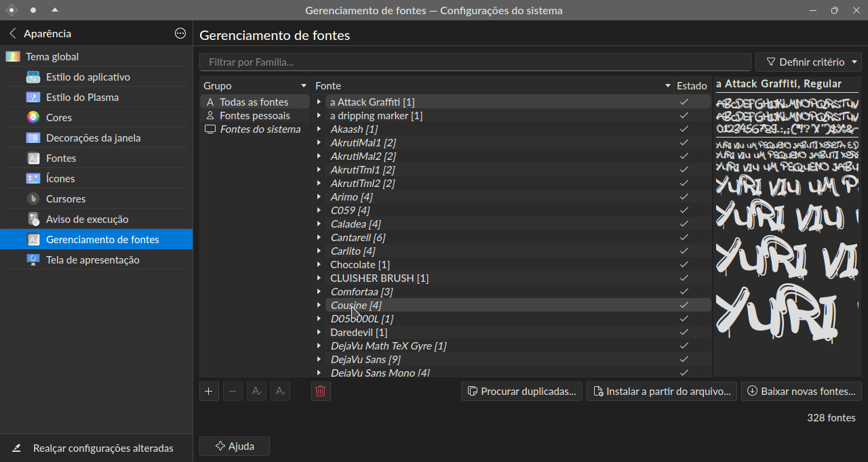868x462 pixels.
Task: Click Instalar a partir do arquivo button
Action: coord(662,392)
